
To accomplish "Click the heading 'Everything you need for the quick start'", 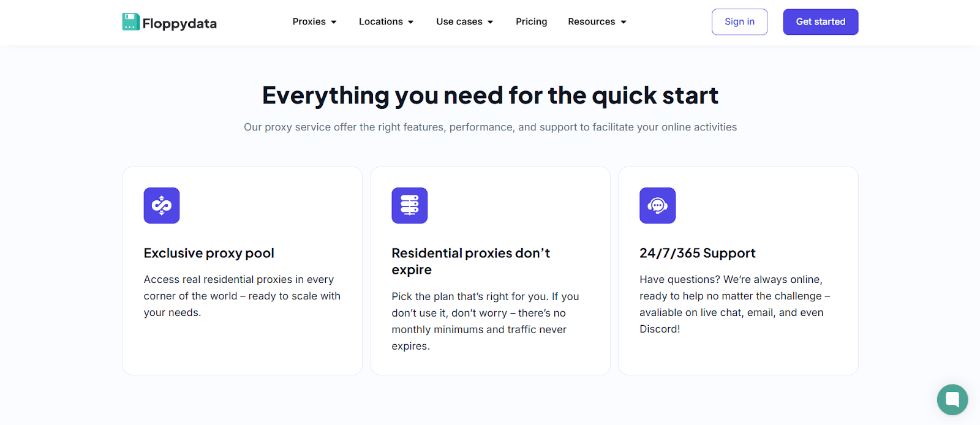I will (x=490, y=96).
